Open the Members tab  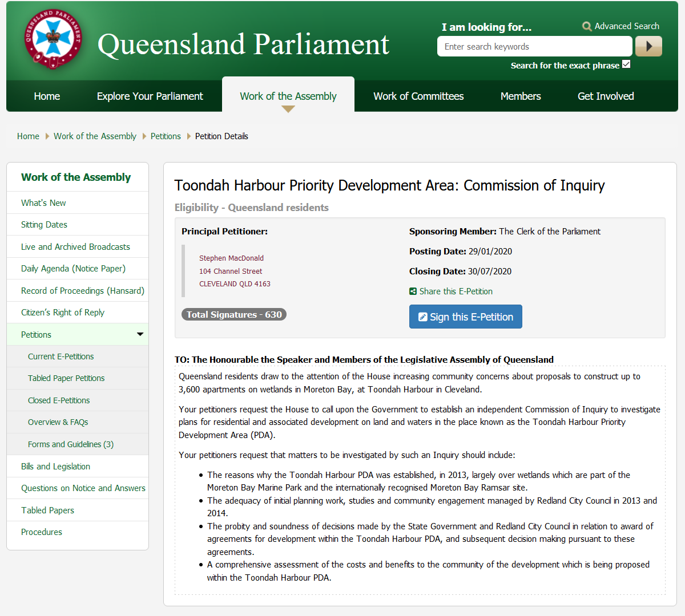coord(521,96)
